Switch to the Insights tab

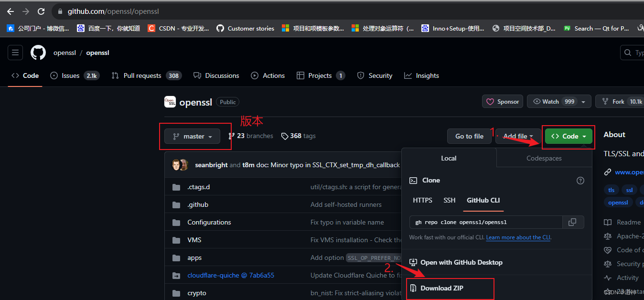click(x=421, y=75)
